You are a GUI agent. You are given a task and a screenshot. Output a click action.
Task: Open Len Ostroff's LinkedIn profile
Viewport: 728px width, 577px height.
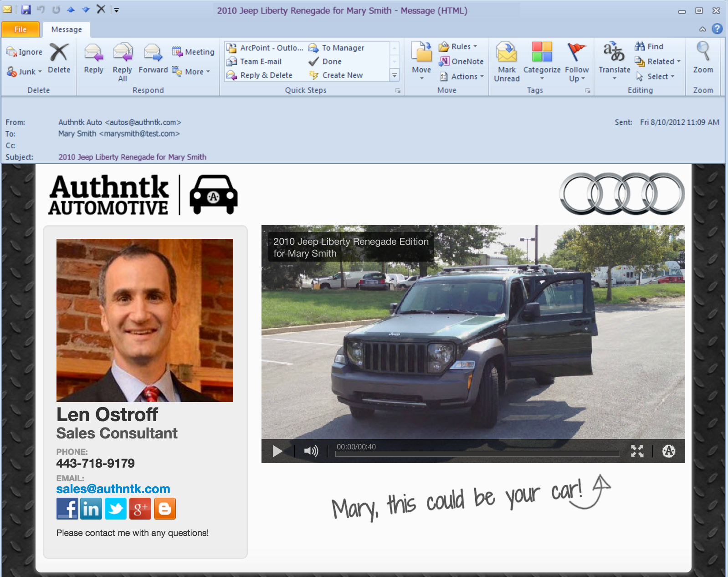coord(92,509)
